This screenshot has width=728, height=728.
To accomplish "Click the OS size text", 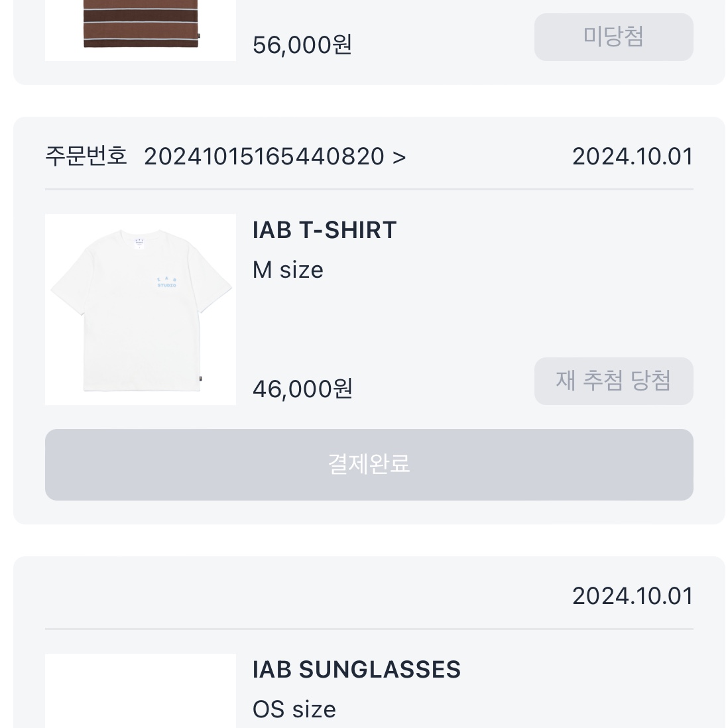I will pyautogui.click(x=294, y=709).
